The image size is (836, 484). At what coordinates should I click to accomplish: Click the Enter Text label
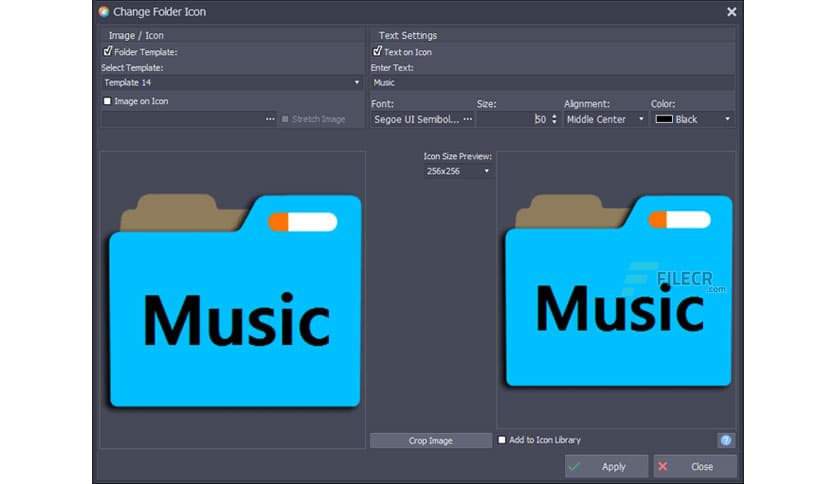tap(392, 68)
